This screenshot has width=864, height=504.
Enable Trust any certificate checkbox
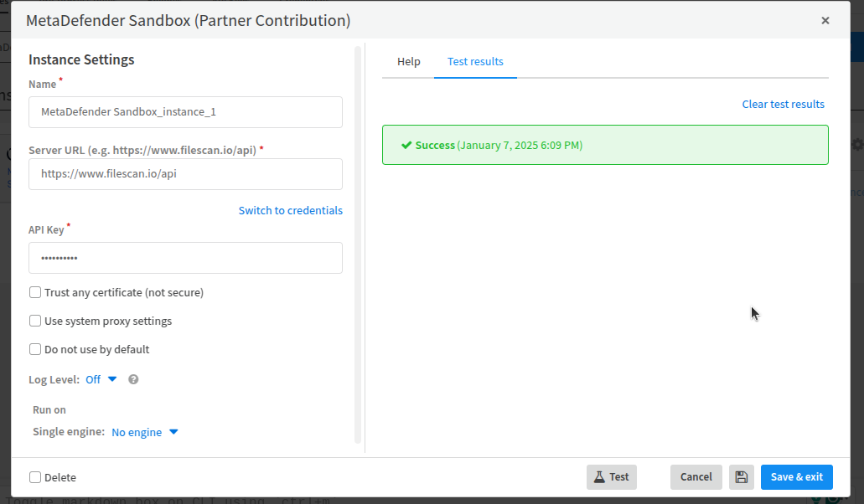point(35,292)
